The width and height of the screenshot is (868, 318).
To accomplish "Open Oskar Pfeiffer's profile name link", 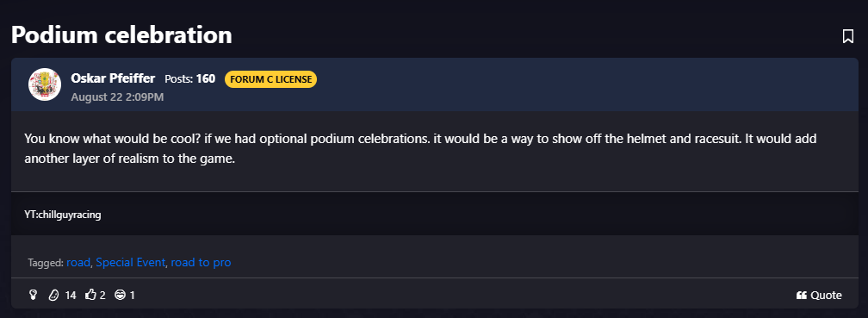I will tap(113, 78).
